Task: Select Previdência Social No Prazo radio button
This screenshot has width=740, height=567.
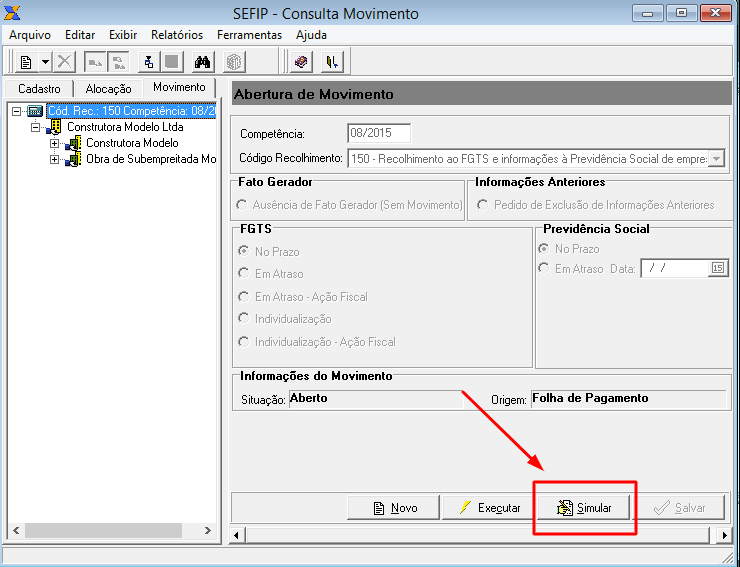Action: (x=544, y=248)
